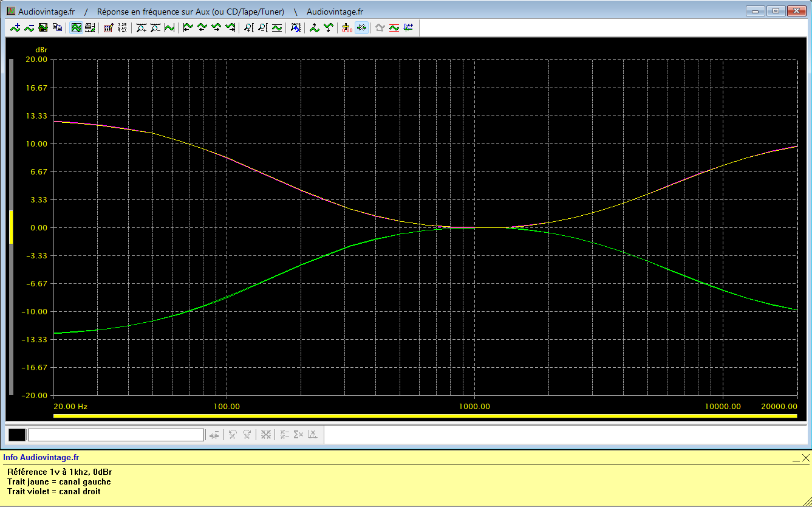
Task: Click the black color swatch beside text field
Action: [17, 435]
